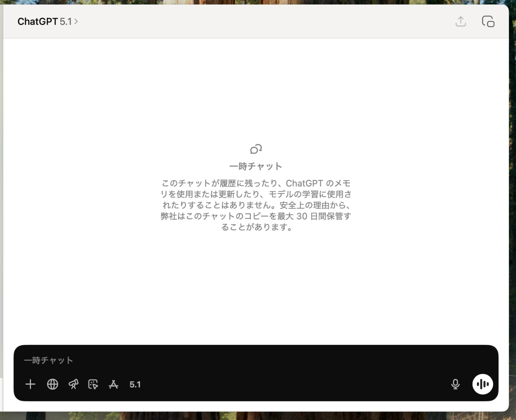Click the 一時チャット message input field
The height and width of the screenshot is (420, 516).
pyautogui.click(x=147, y=360)
